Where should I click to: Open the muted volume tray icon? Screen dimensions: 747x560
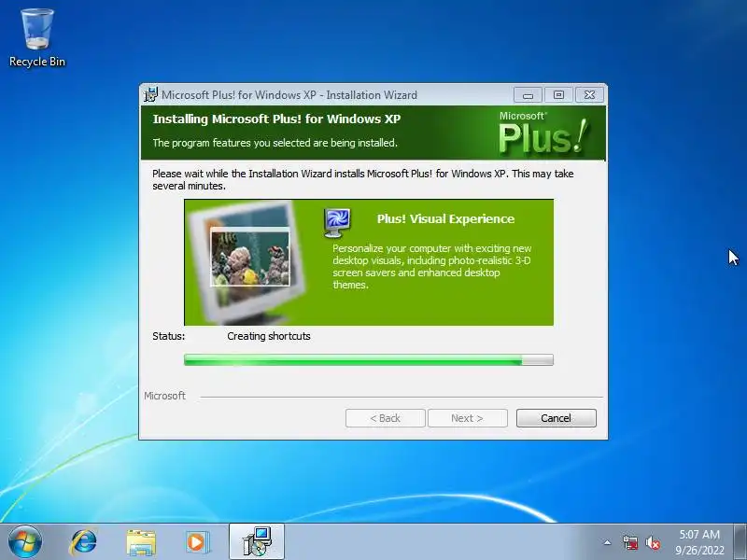point(652,542)
